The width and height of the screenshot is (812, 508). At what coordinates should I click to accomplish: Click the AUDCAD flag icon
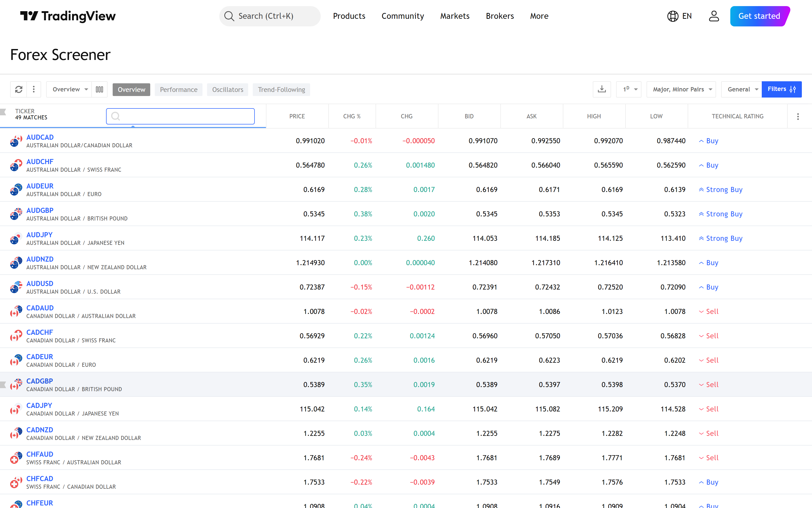click(16, 141)
